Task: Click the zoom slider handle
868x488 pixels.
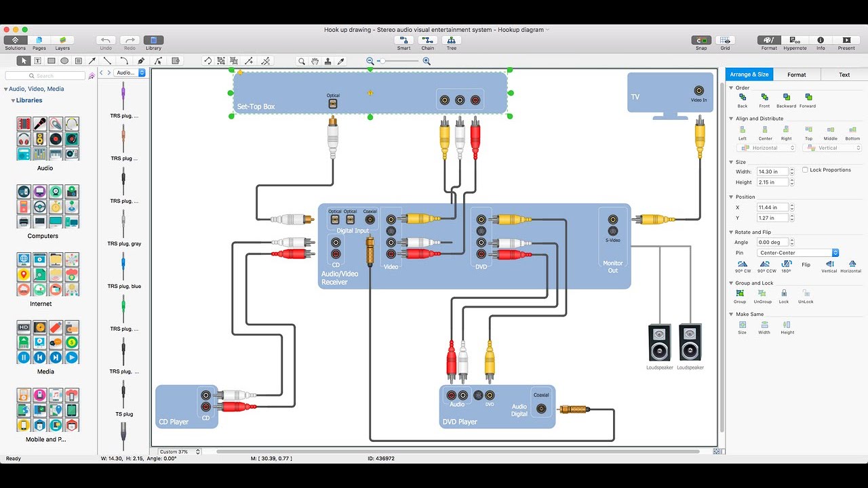Action: click(382, 61)
